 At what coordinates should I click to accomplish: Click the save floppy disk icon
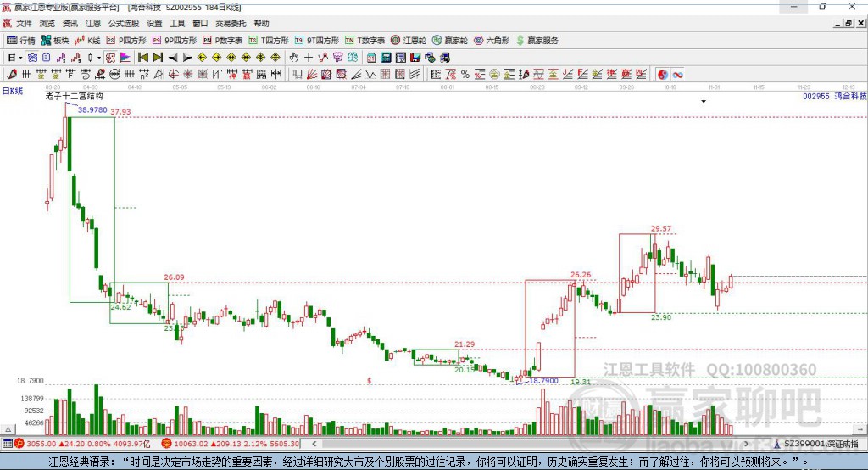coord(415,58)
